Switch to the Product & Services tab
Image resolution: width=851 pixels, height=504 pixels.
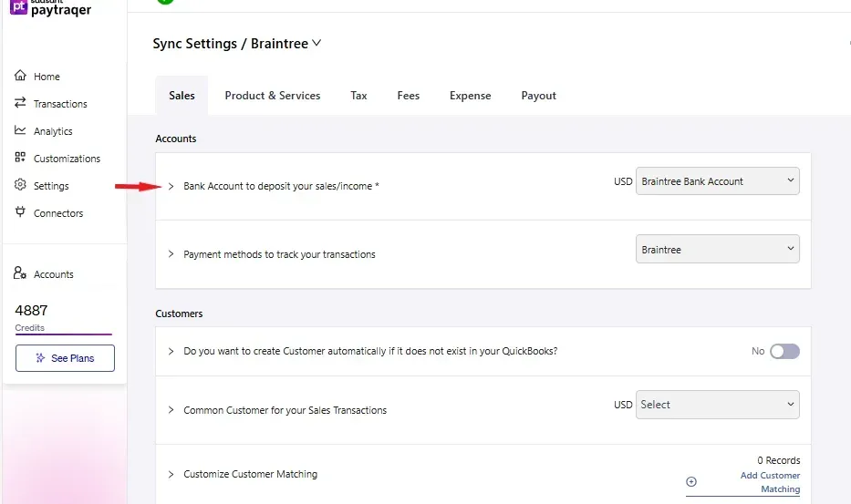[x=273, y=96]
